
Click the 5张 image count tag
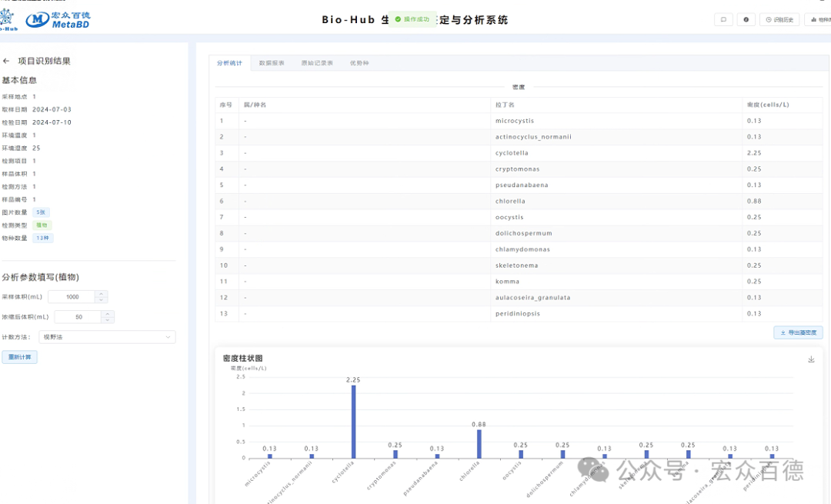41,212
